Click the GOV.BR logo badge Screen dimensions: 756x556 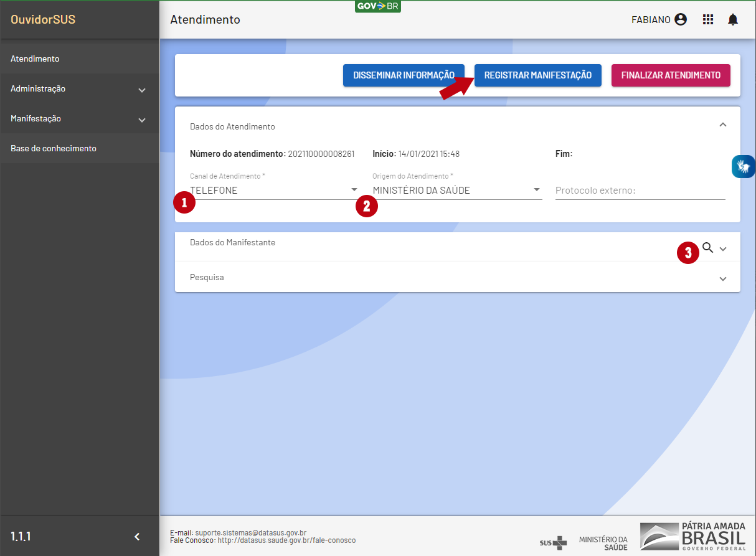(x=377, y=6)
